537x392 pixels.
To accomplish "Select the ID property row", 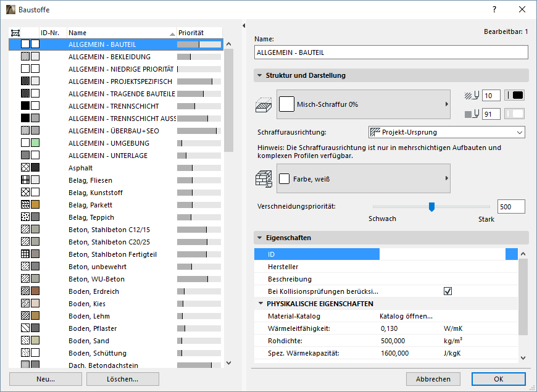I will (x=386, y=254).
